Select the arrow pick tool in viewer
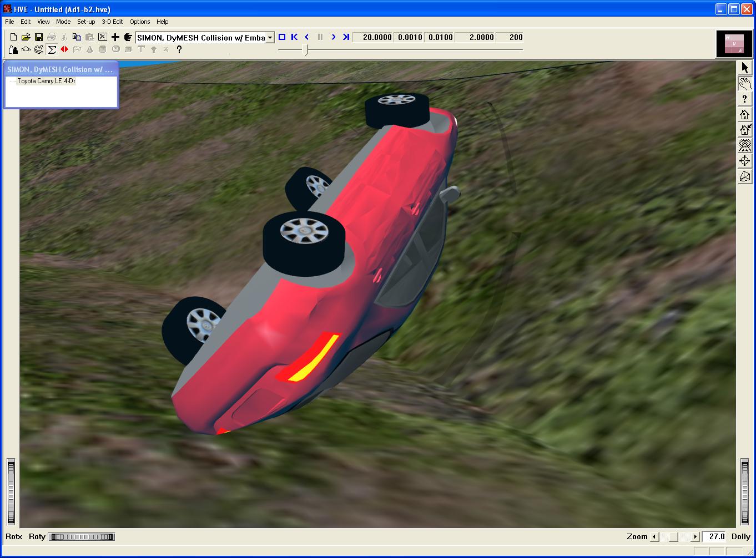Screen dimensions: 756x558 coord(744,68)
